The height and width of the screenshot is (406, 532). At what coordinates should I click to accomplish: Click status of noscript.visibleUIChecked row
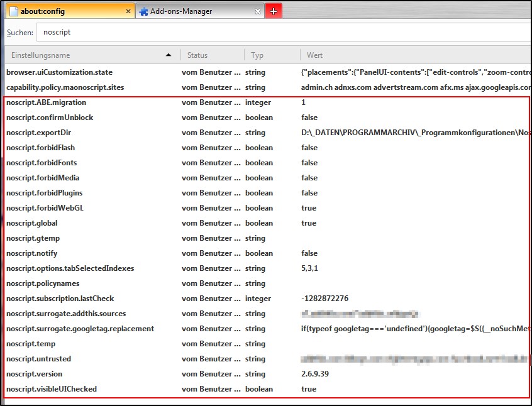pos(211,389)
